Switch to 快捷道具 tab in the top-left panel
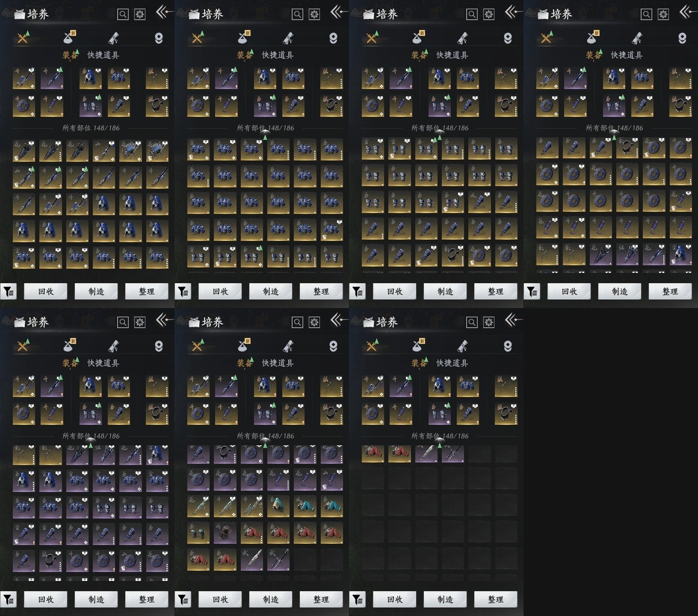Viewport: 698px width, 616px height. 103,55
